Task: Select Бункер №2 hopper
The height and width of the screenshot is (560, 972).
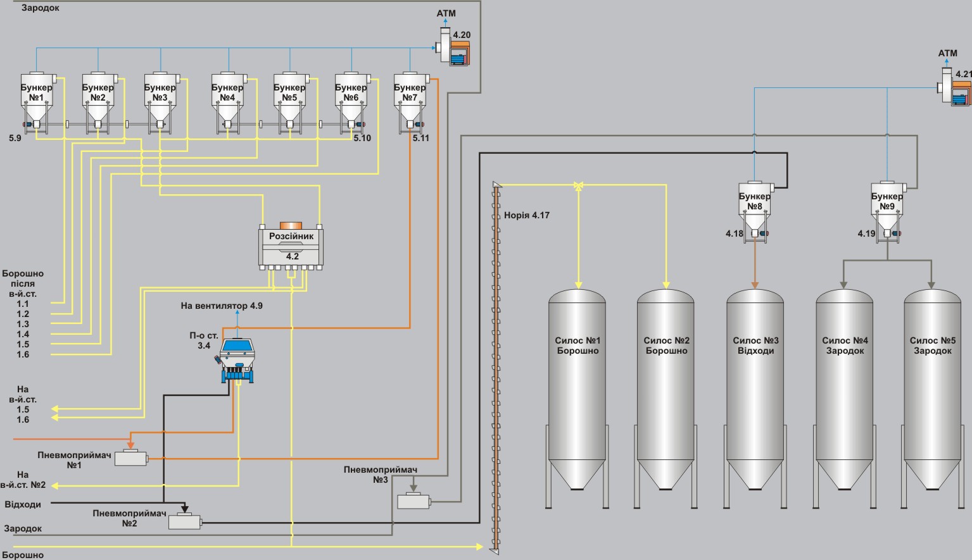Action: point(98,101)
